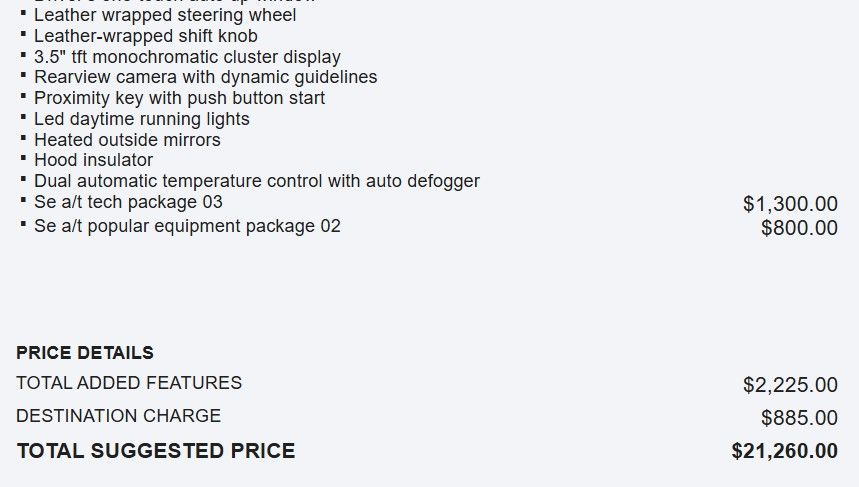
Task: Select Rearview camera with dynamic guidelines
Action: point(205,77)
